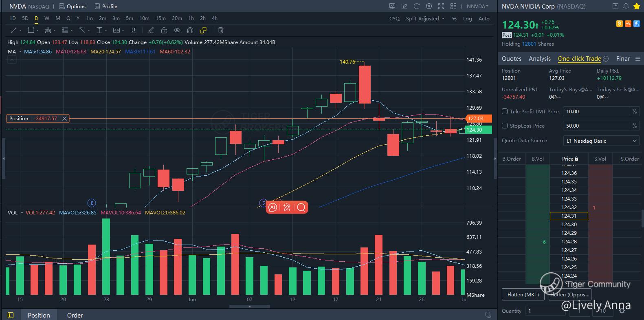Screen dimensions: 644x320
Task: Click the pop-out window icon in bottom bar
Action: (488, 315)
